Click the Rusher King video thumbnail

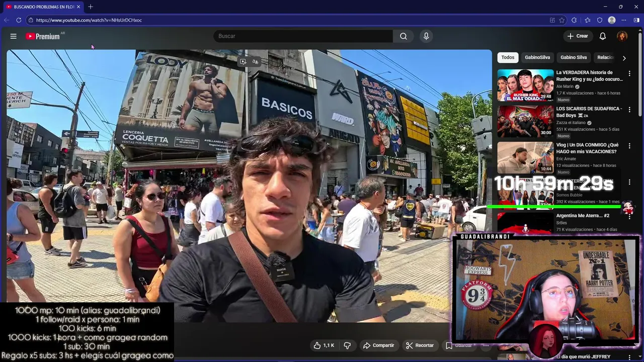(x=525, y=85)
